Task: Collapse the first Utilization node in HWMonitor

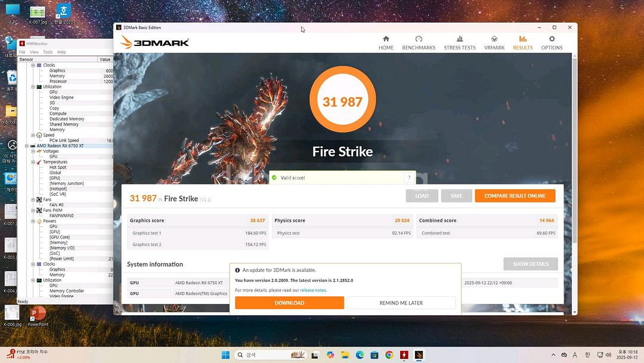Action: (x=33, y=87)
